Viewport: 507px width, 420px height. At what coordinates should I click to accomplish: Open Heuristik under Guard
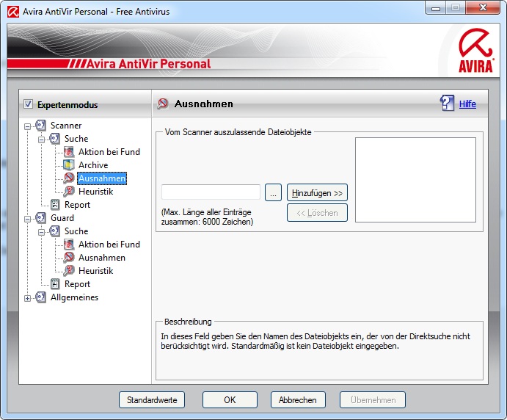point(95,271)
